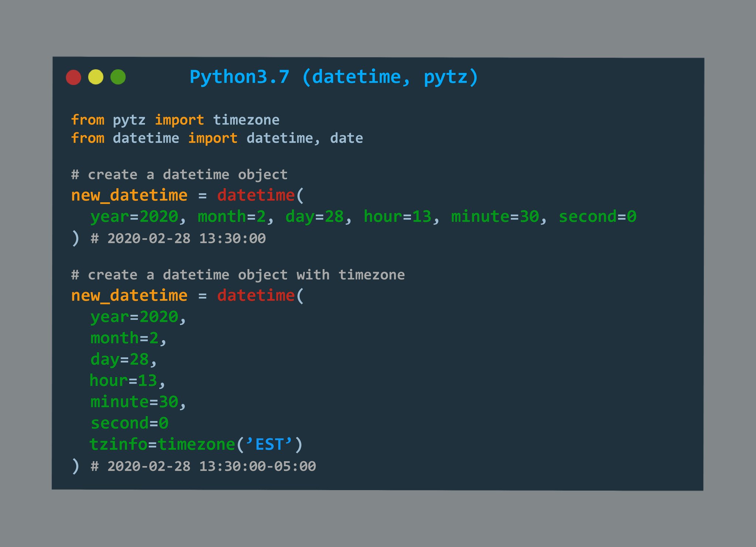Click the comment '2020-02-28 13:30:00'
This screenshot has height=547, width=756.
click(178, 238)
